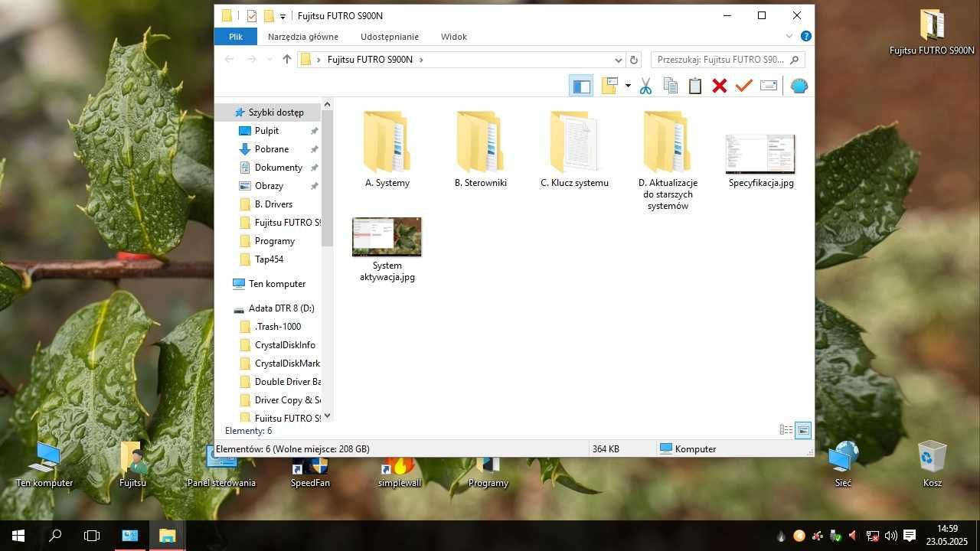Open the Plik ribbon tab

tap(235, 36)
